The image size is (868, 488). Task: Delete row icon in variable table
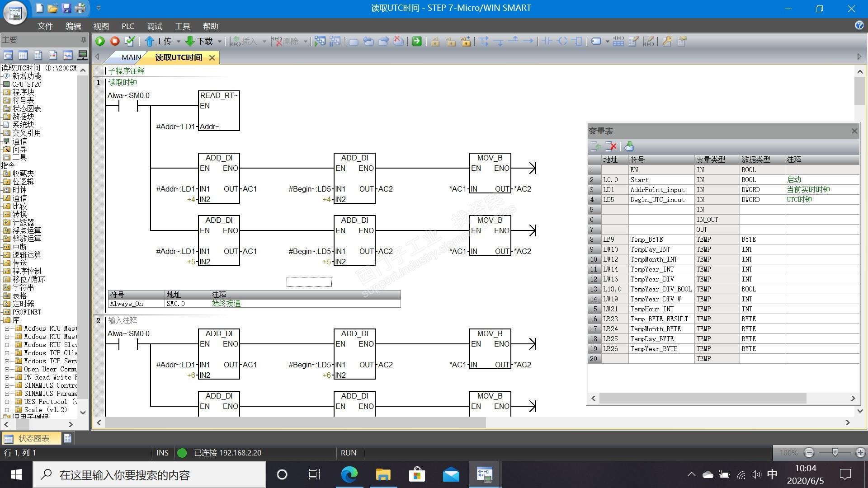click(x=611, y=146)
